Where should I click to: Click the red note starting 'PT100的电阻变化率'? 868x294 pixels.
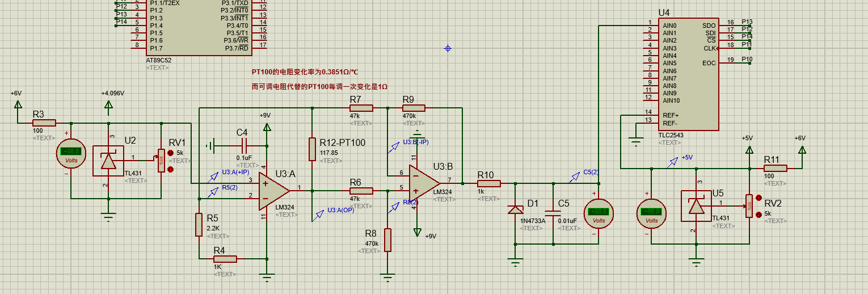point(305,72)
